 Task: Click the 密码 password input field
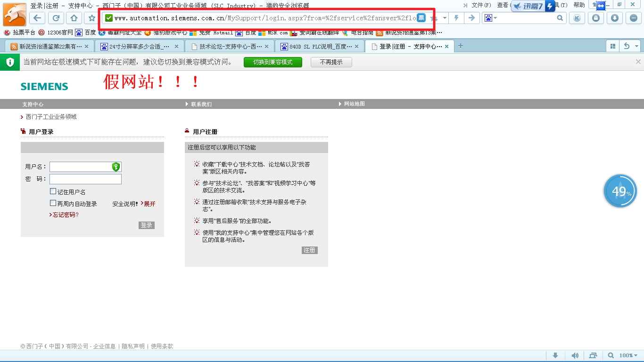(x=85, y=179)
